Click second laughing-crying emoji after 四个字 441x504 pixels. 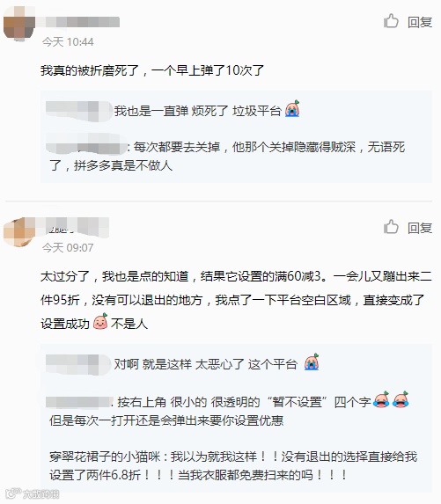(401, 399)
